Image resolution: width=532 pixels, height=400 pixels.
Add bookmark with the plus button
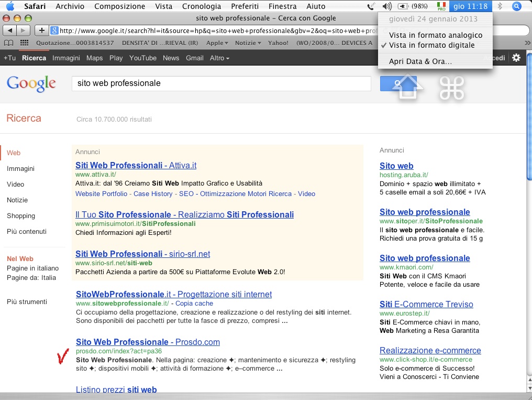click(41, 30)
